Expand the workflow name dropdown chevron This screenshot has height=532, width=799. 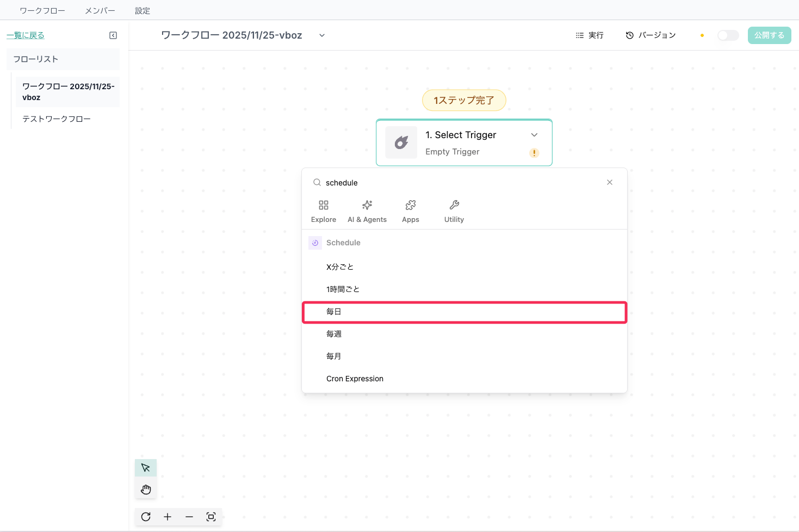pos(322,35)
